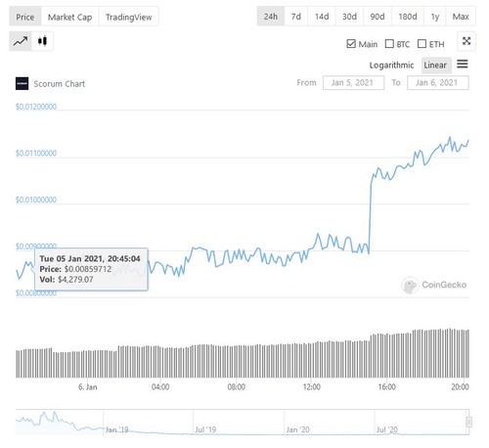This screenshot has width=489, height=448.
Task: Choose the 14d time range
Action: tap(322, 17)
